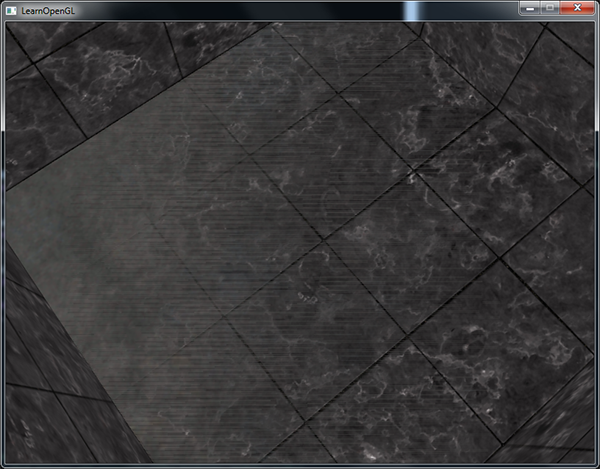Minimize the LearnOpenGL window

pyautogui.click(x=529, y=8)
